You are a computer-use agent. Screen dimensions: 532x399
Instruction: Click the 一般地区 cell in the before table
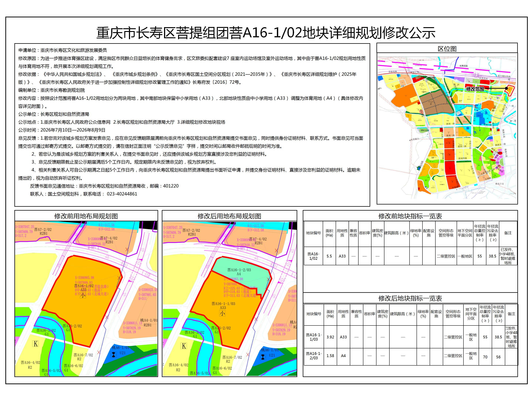(465, 256)
